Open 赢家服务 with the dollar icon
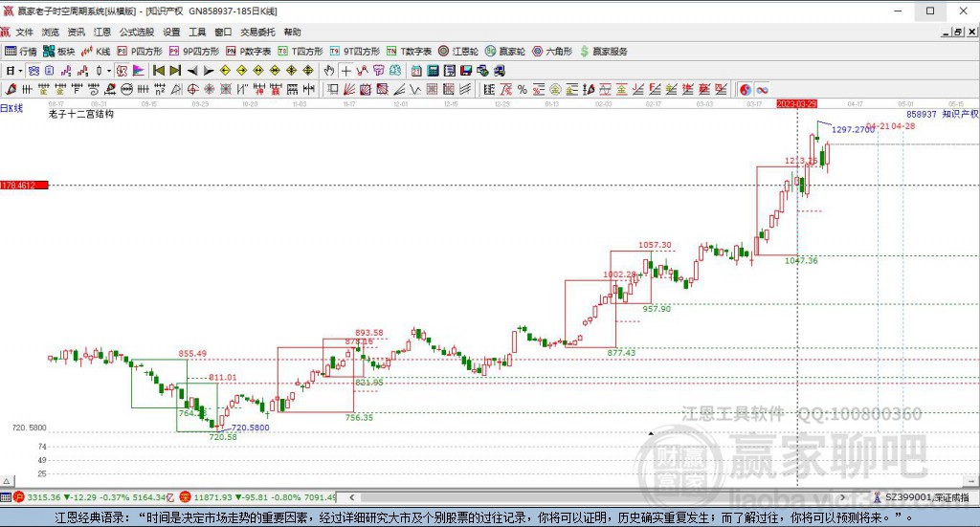The image size is (980, 527). pos(604,52)
